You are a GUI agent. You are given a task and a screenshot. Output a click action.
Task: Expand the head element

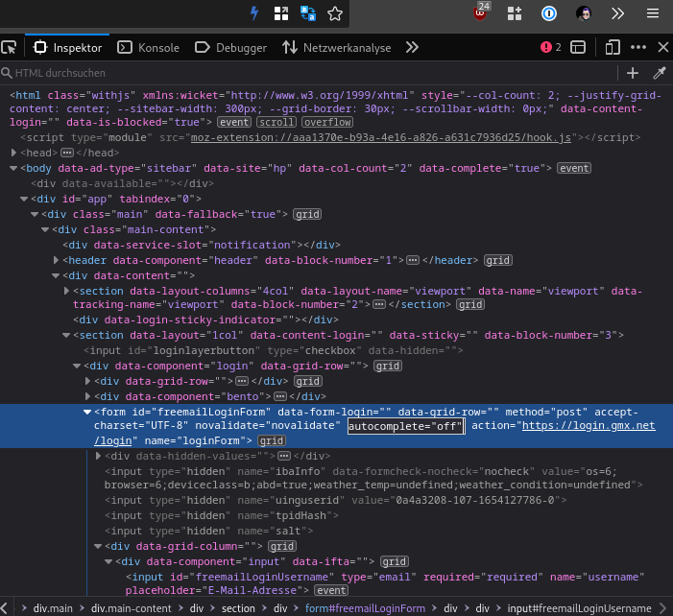13,153
